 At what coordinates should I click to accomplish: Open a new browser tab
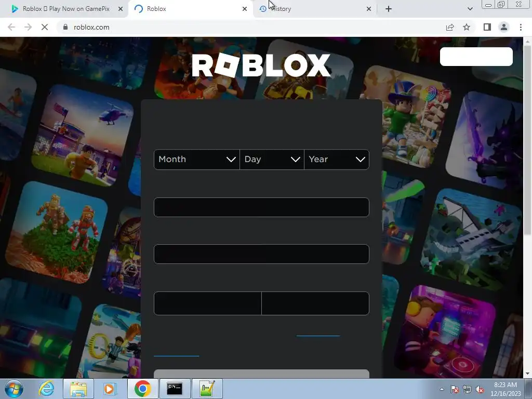[x=389, y=9]
